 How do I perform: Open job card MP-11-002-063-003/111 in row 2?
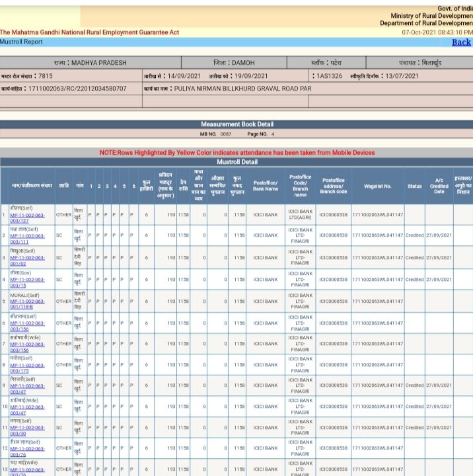tap(27, 239)
